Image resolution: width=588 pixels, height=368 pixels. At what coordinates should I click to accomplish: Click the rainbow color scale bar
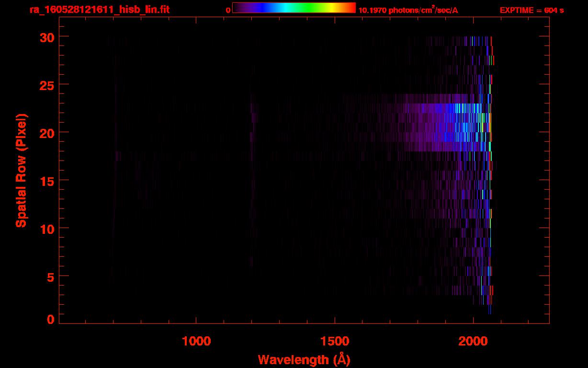294,8
